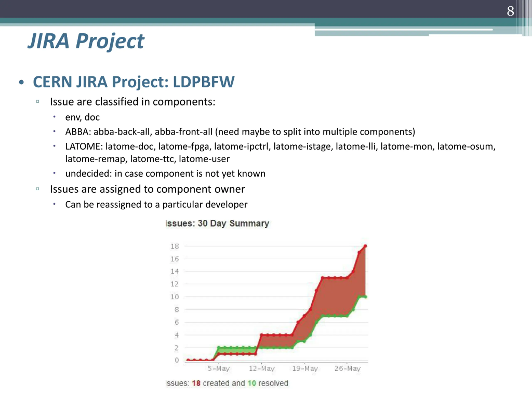The height and width of the screenshot is (399, 532).
Task: Click y-axis label 12
Action: point(175,284)
